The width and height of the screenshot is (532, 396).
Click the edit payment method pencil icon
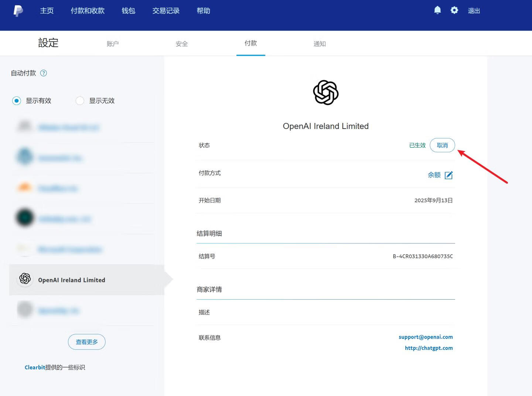(449, 175)
